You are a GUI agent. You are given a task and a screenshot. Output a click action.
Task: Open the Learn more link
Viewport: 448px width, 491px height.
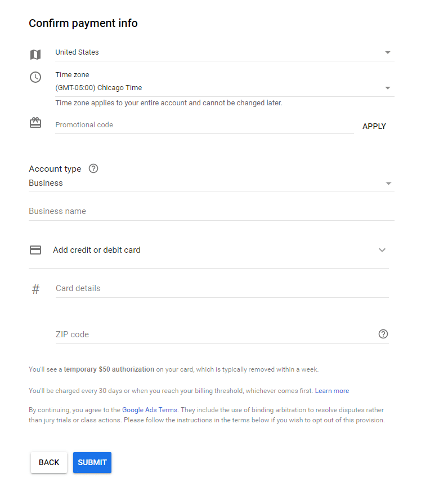tap(331, 391)
